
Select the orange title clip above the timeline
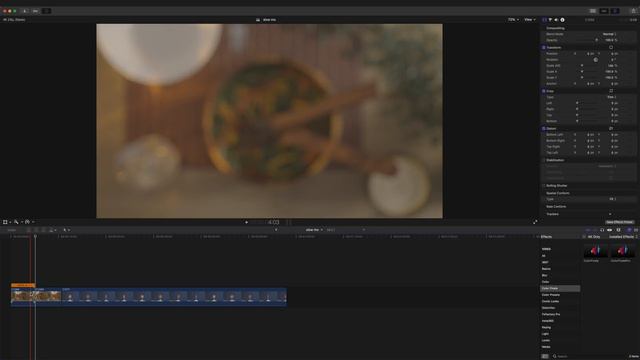click(23, 285)
